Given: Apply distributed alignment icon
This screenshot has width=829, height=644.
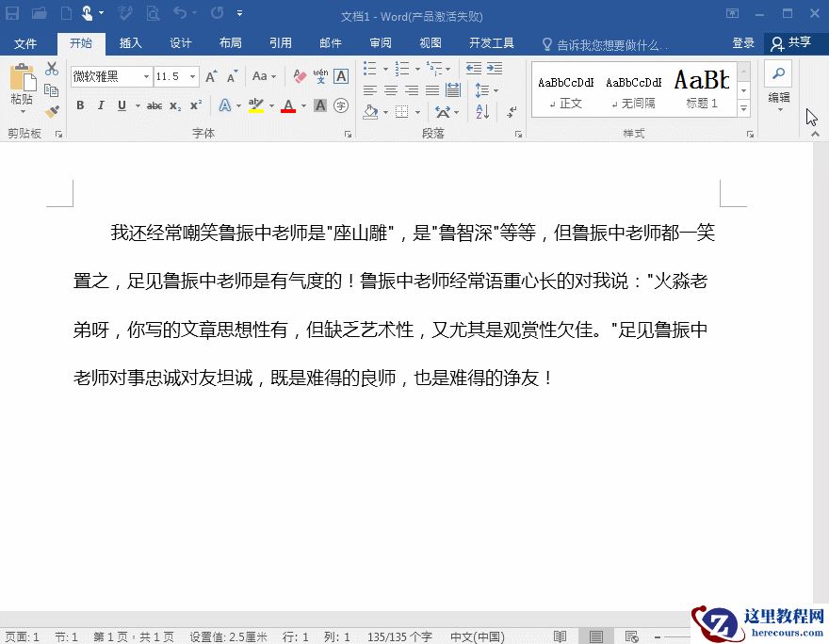Looking at the screenshot, I should point(453,90).
